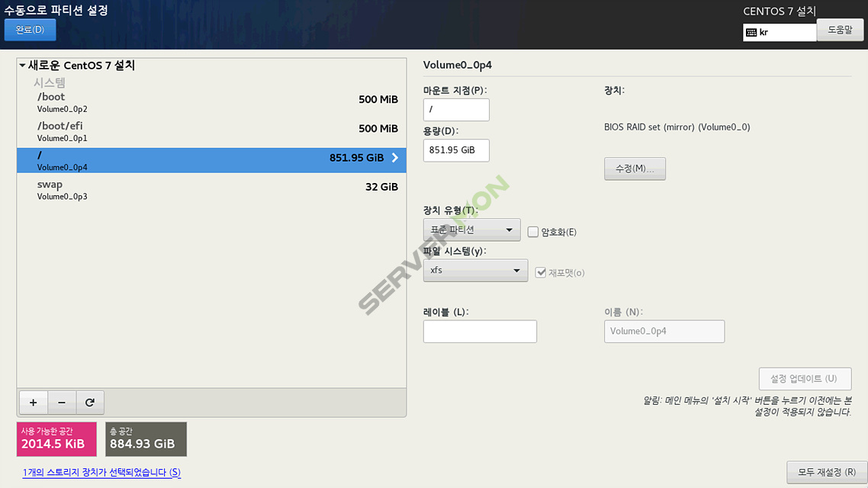Click the 용량(D) capacity field
The height and width of the screenshot is (488, 868).
point(456,150)
